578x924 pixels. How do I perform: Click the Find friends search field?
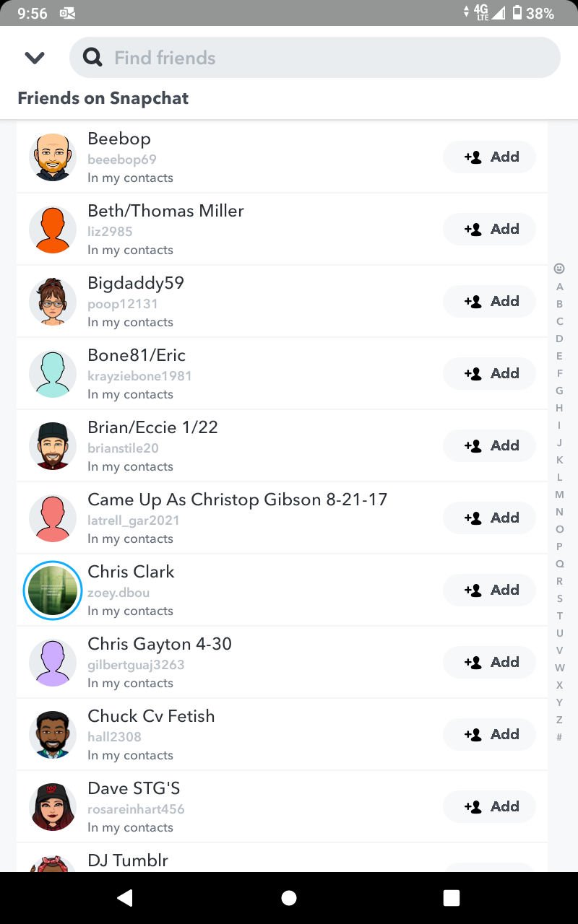click(325, 58)
